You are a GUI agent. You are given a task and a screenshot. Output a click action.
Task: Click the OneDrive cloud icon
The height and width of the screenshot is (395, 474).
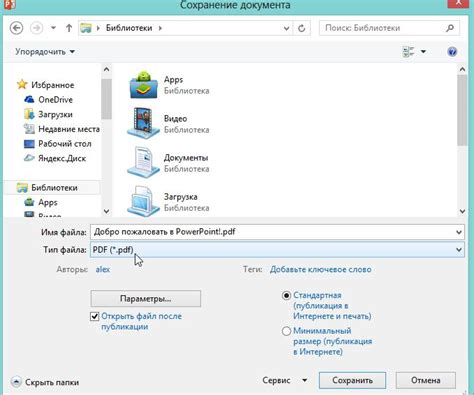[x=29, y=99]
